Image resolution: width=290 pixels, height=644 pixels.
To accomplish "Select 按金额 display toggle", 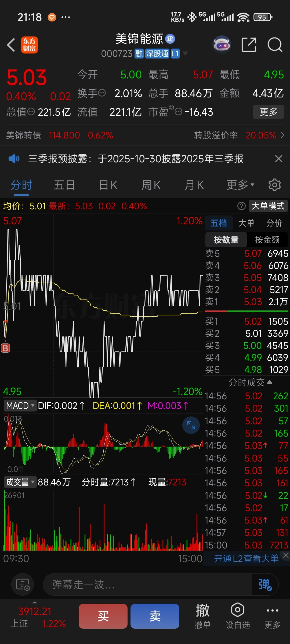I will 267,240.
